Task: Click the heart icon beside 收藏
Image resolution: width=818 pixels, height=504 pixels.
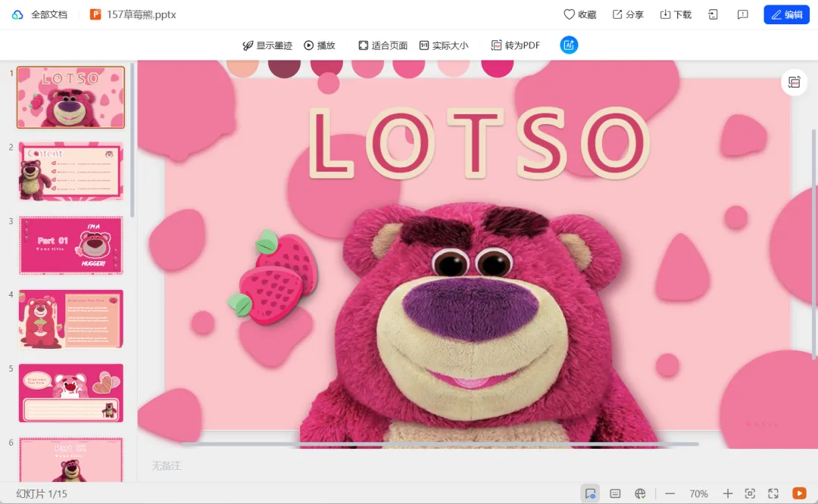Action: point(569,14)
